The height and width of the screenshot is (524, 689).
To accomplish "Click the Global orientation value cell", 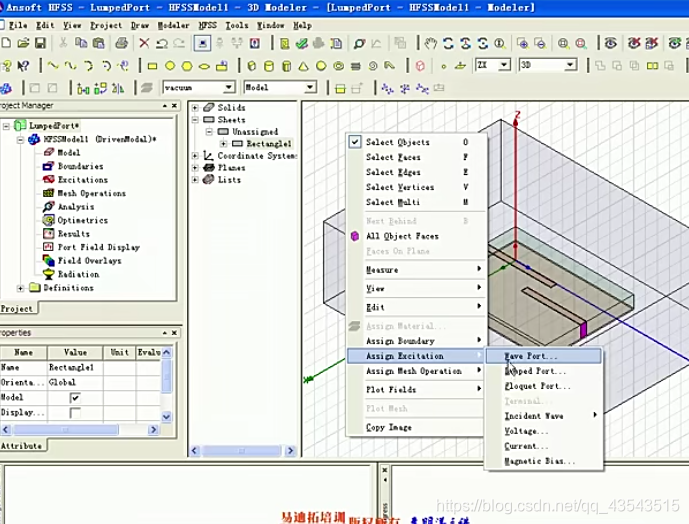I will (75, 382).
